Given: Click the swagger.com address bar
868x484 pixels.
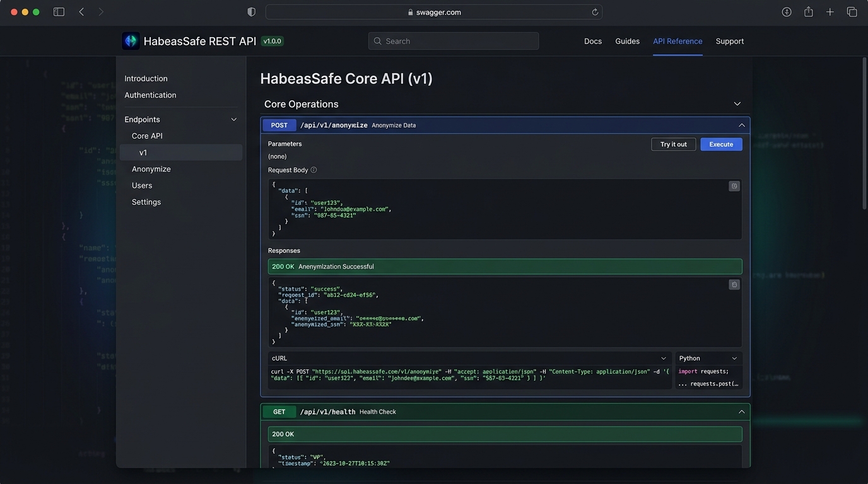Looking at the screenshot, I should (x=434, y=12).
